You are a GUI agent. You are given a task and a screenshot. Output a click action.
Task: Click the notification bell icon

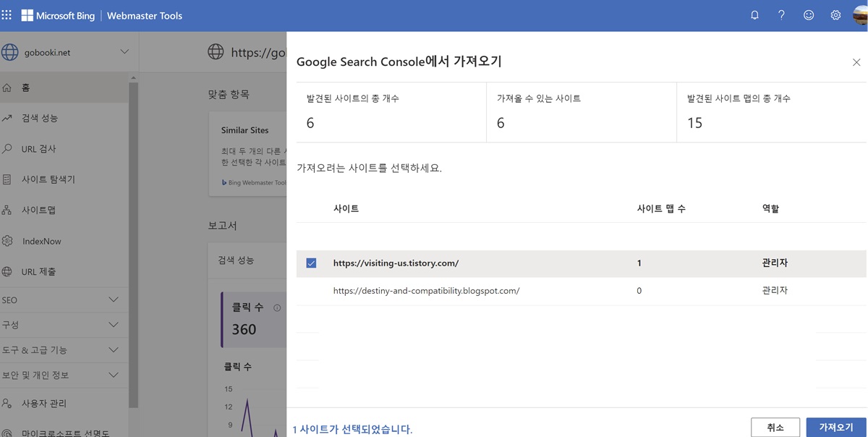click(754, 14)
